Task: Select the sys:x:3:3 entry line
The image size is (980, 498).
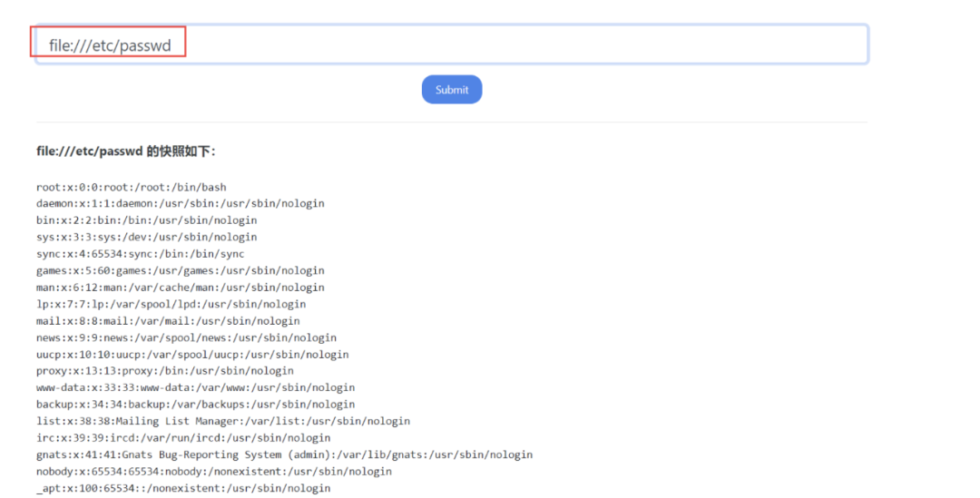Action: click(146, 237)
